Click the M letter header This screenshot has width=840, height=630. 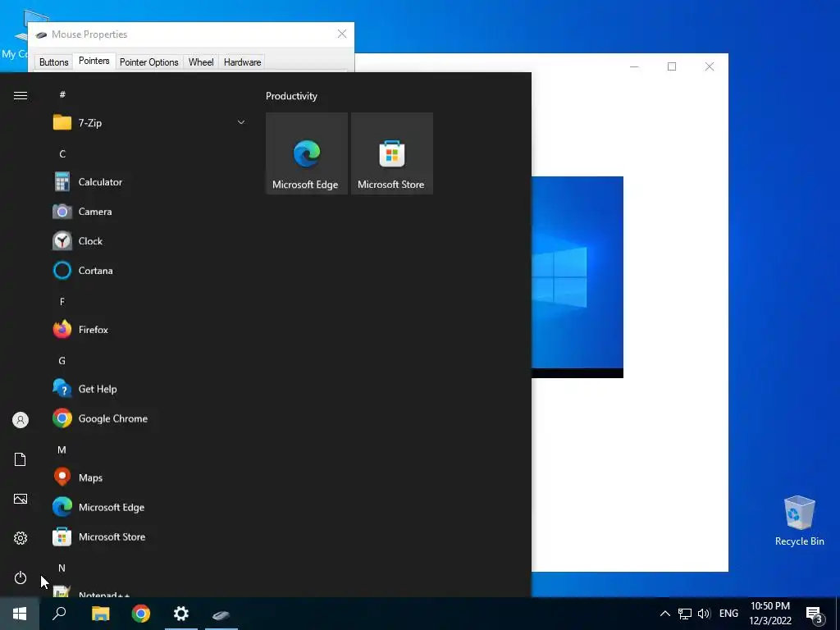pyautogui.click(x=62, y=450)
